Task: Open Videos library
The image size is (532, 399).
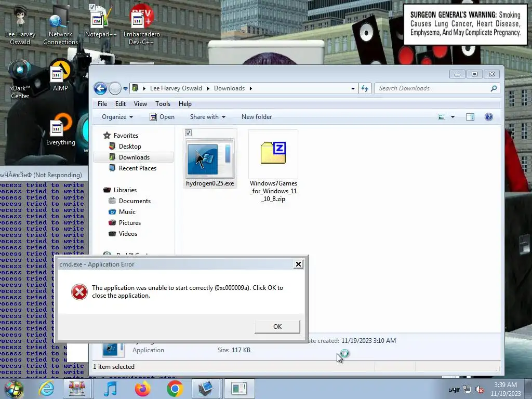Action: [128, 233]
